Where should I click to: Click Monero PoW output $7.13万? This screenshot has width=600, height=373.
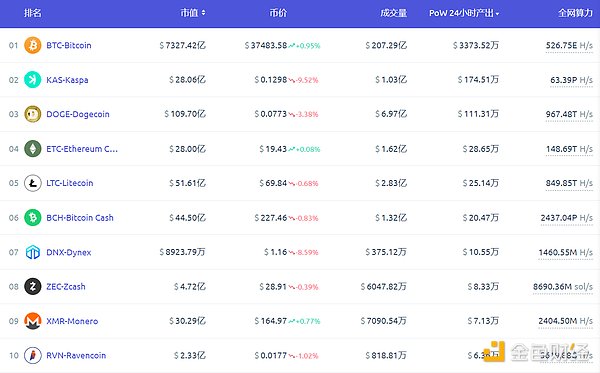tap(483, 321)
